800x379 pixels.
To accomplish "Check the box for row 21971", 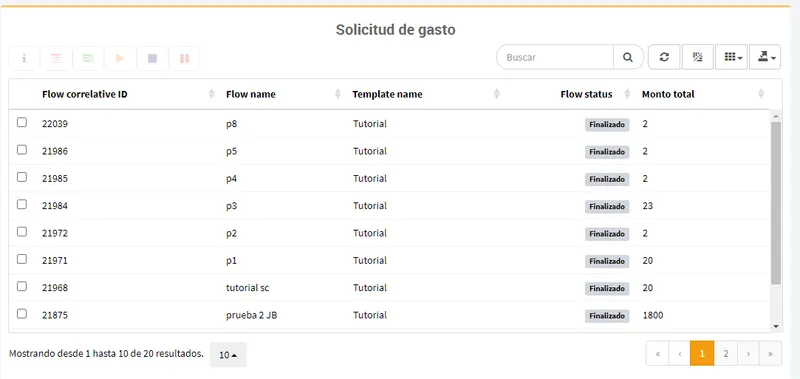I will click(22, 259).
